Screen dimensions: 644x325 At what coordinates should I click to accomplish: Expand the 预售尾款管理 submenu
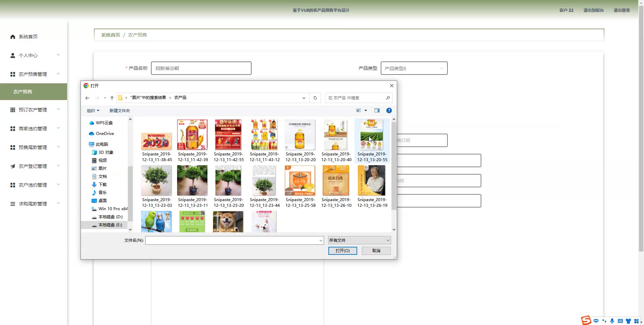[58, 147]
